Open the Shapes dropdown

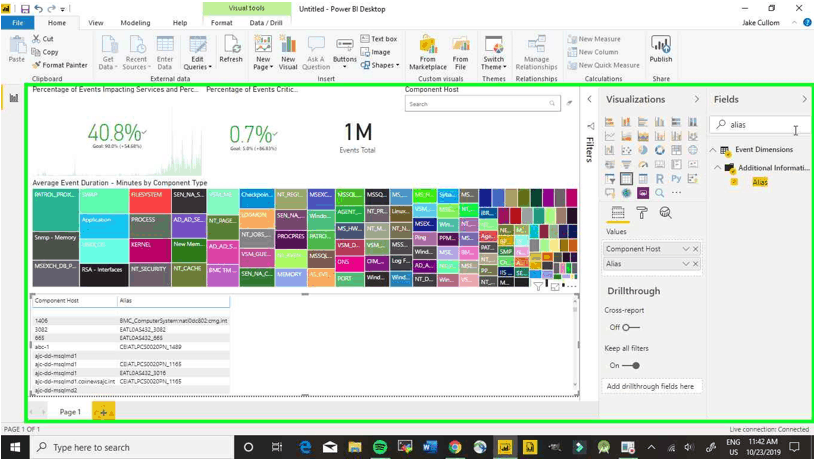[x=380, y=65]
